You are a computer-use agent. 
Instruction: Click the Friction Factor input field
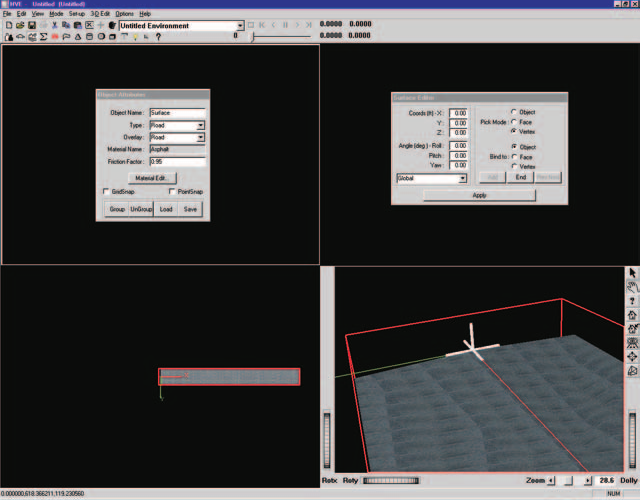click(178, 162)
